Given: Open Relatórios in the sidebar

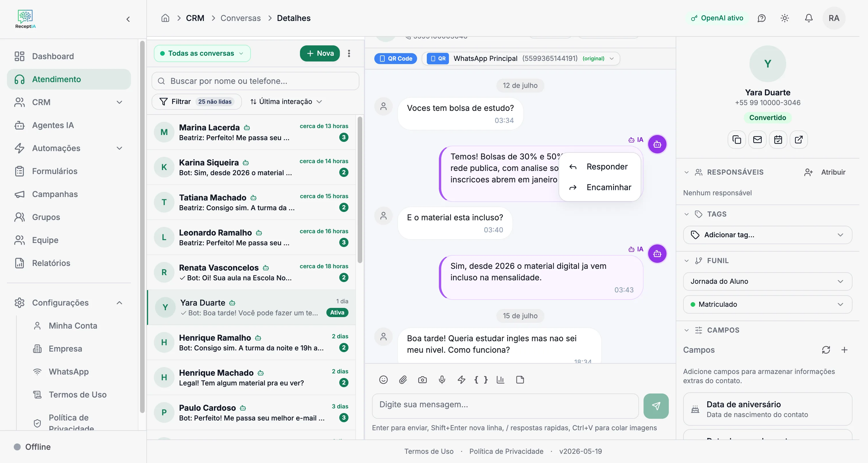Looking at the screenshot, I should (69, 263).
